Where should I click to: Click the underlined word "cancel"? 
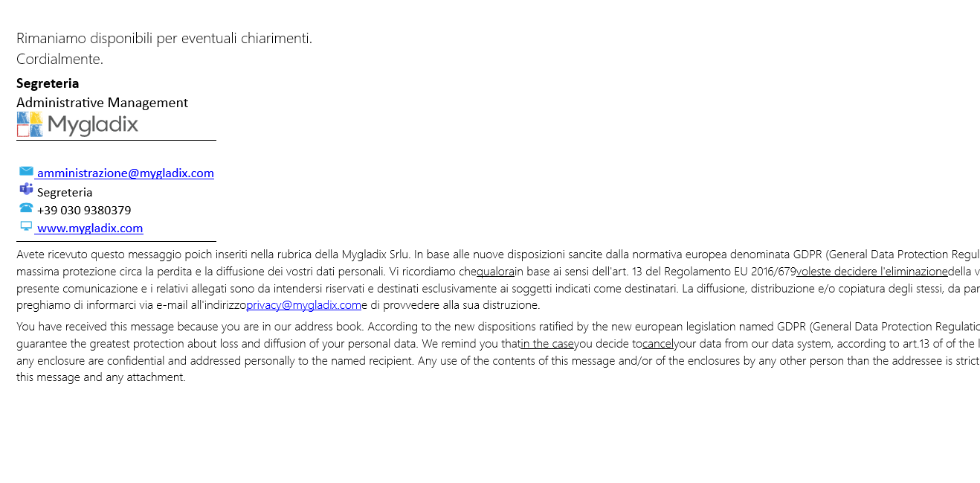click(x=658, y=344)
